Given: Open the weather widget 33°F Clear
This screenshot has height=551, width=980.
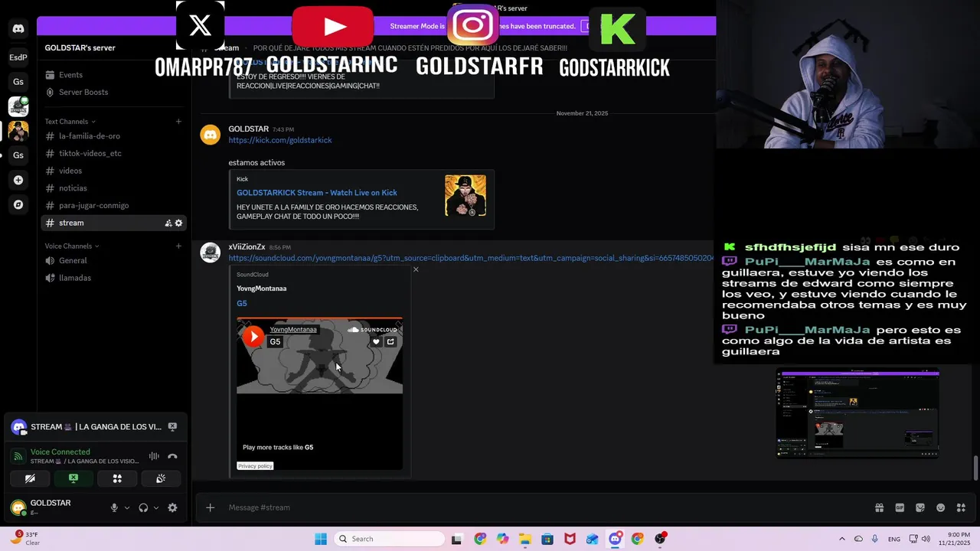Looking at the screenshot, I should tap(26, 539).
